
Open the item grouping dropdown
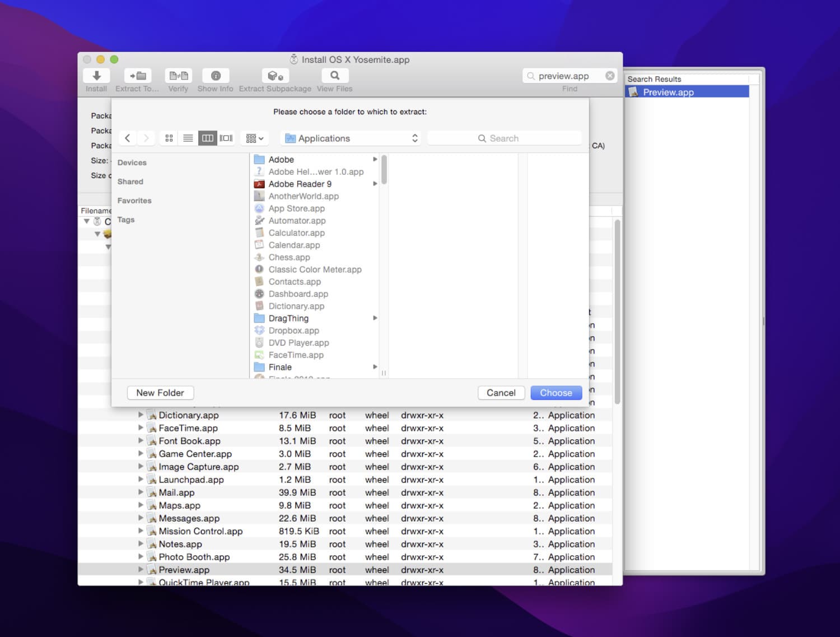255,138
